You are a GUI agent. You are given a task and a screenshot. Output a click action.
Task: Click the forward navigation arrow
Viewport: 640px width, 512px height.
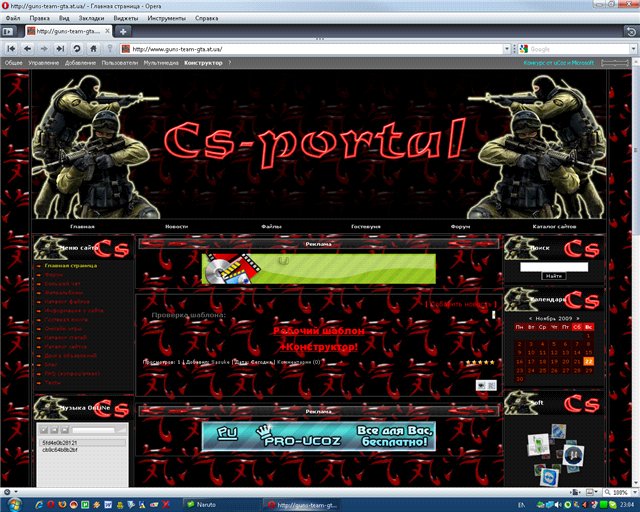44,48
